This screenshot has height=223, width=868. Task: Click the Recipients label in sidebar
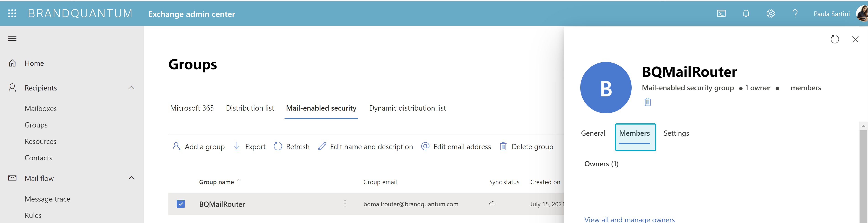[40, 88]
